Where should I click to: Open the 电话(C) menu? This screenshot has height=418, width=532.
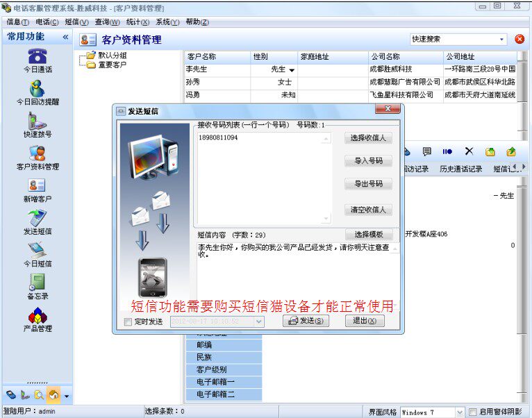pos(47,22)
